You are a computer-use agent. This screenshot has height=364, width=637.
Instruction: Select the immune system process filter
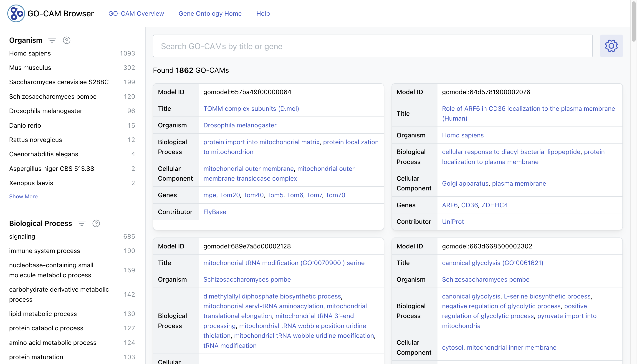click(x=45, y=251)
